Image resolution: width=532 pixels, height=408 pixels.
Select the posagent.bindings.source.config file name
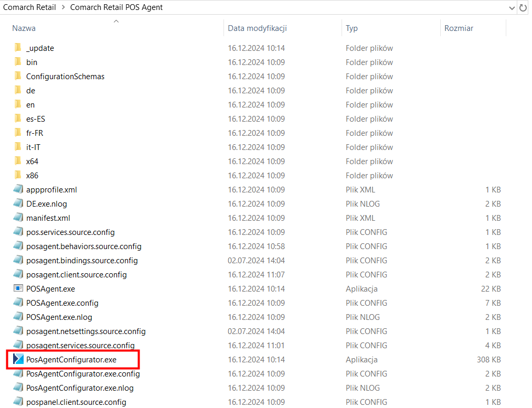pyautogui.click(x=82, y=261)
